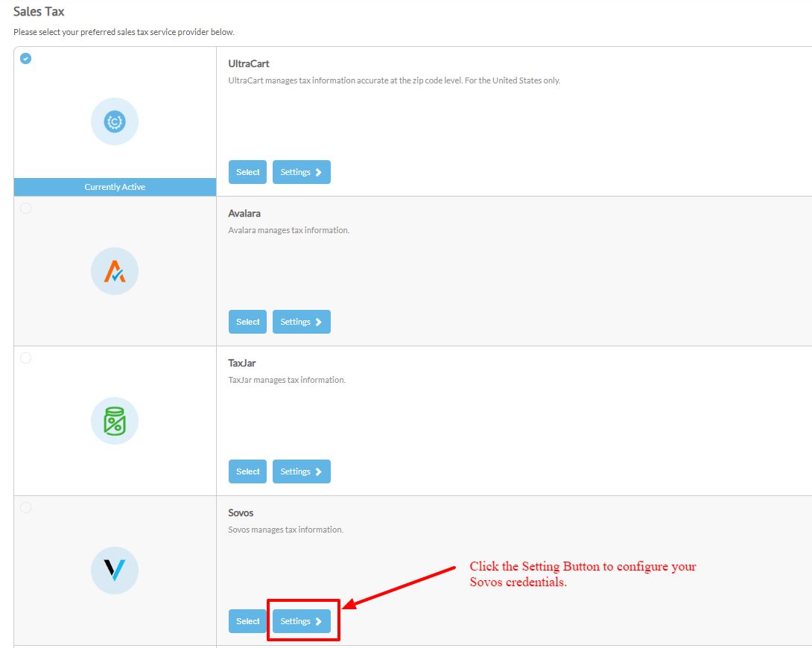Select the Sovos radio button
This screenshot has height=648, width=812.
coord(25,507)
